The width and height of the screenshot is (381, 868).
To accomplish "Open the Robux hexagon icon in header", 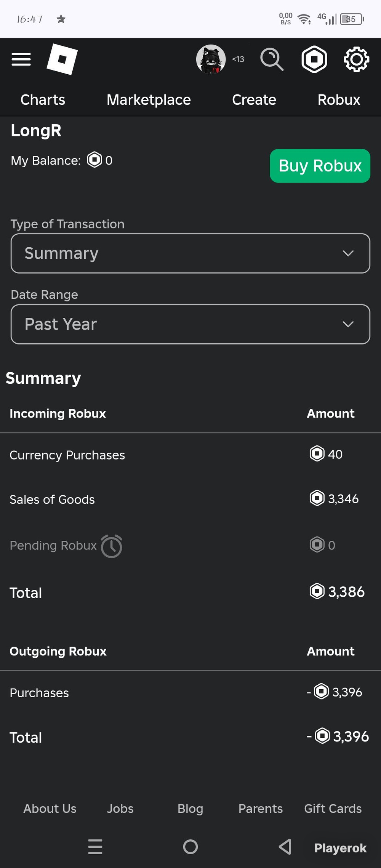I will pos(314,59).
